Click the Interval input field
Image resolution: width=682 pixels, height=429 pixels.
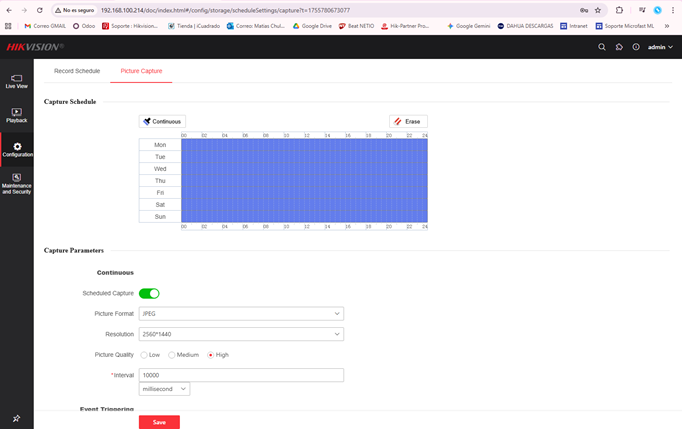241,375
